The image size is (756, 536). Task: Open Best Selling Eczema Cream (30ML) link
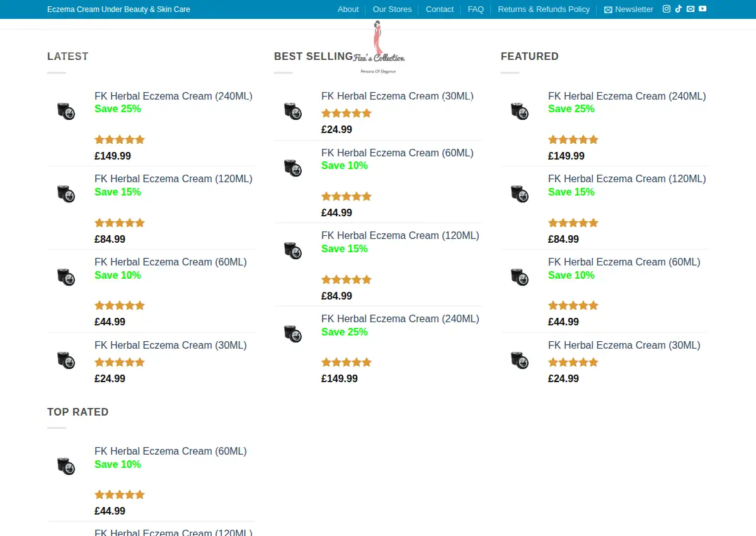click(x=398, y=96)
